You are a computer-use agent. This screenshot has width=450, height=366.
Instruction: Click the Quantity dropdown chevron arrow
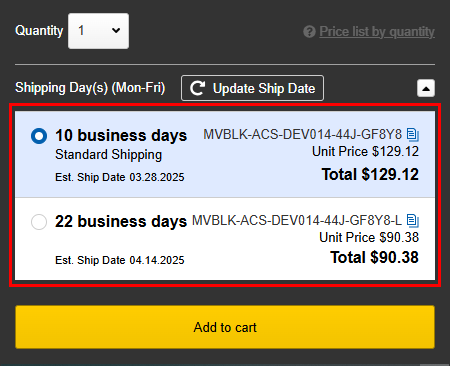pyautogui.click(x=116, y=31)
